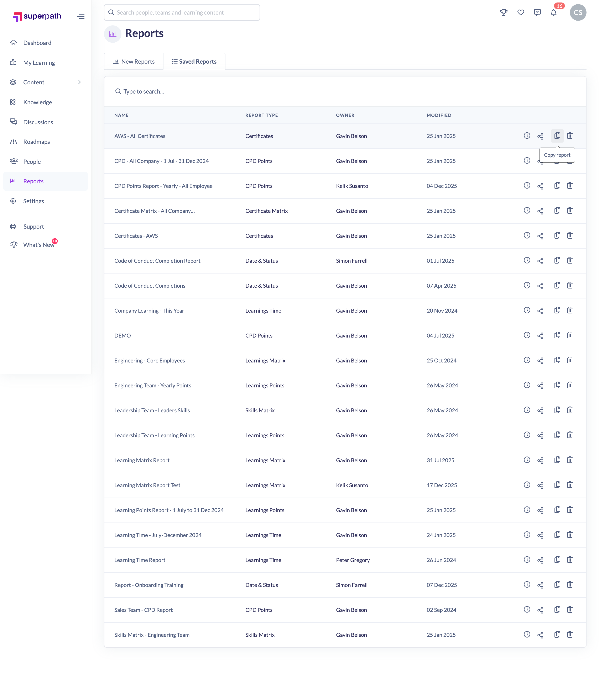Open the heart favorites icon
The image size is (599, 700).
521,12
